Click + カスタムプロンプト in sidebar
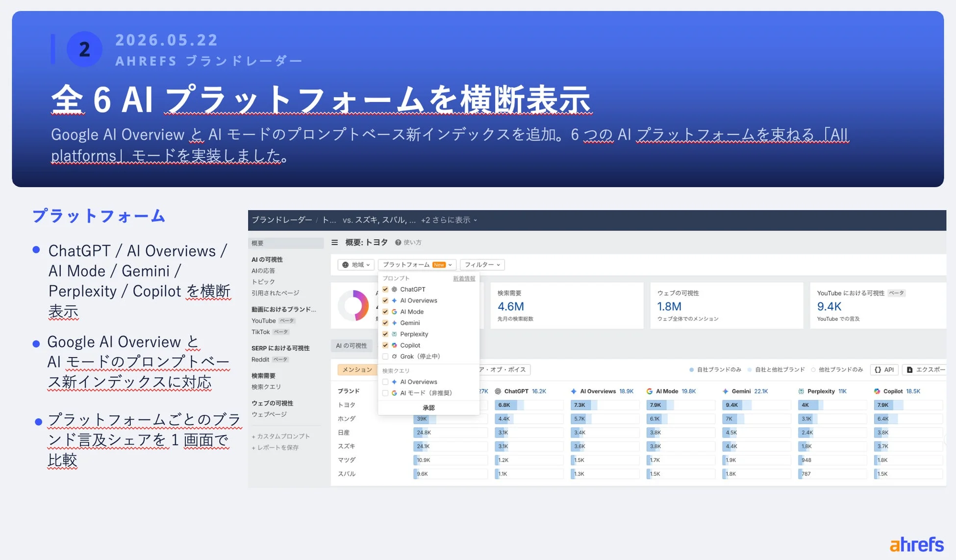 coord(281,436)
